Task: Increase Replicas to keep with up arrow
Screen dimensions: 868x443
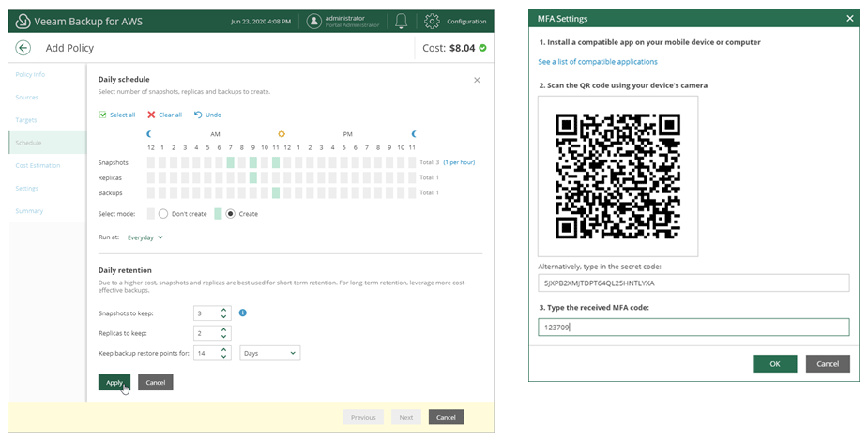Action: (x=223, y=330)
